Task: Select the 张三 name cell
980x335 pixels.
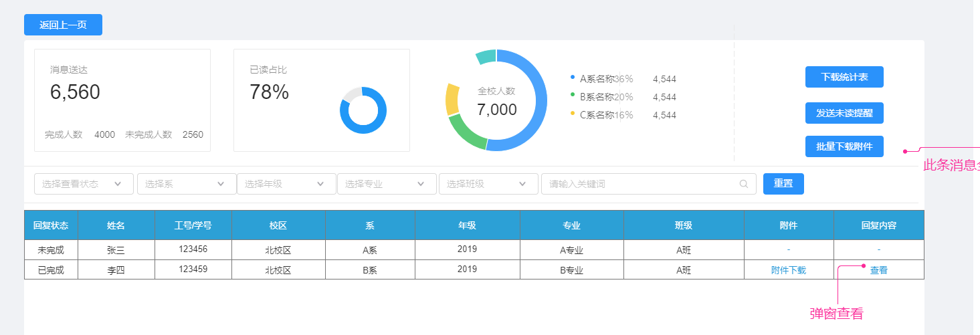Action: tap(116, 250)
